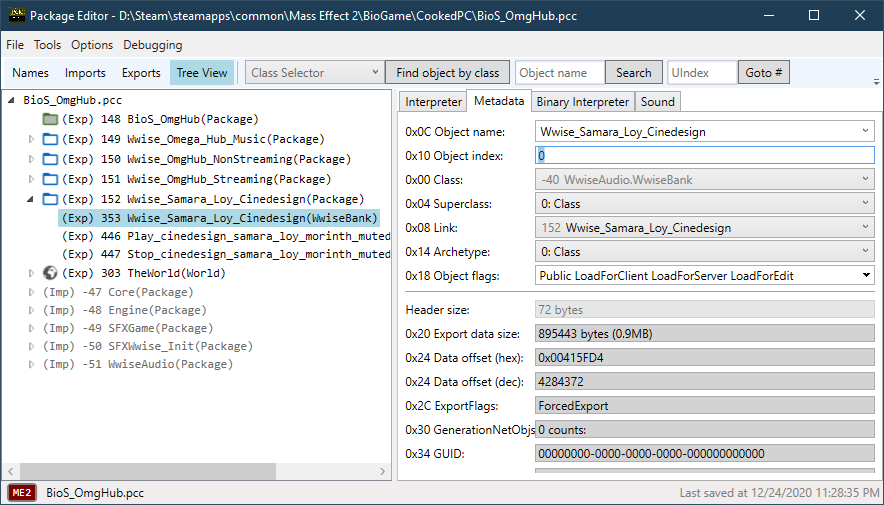Image resolution: width=884 pixels, height=505 pixels.
Task: Switch to the Names view
Action: [30, 73]
